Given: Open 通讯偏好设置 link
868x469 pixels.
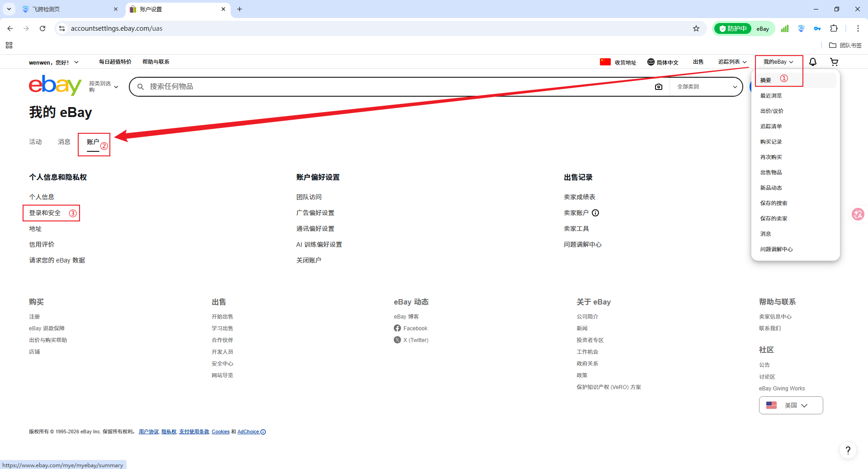Looking at the screenshot, I should tap(315, 229).
